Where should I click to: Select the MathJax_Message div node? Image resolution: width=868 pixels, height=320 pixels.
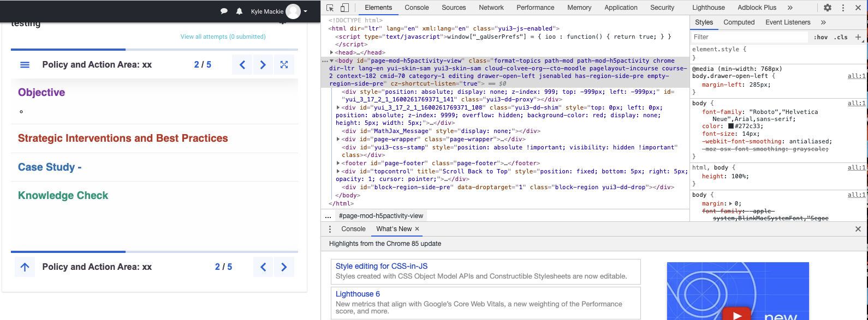pyautogui.click(x=441, y=131)
